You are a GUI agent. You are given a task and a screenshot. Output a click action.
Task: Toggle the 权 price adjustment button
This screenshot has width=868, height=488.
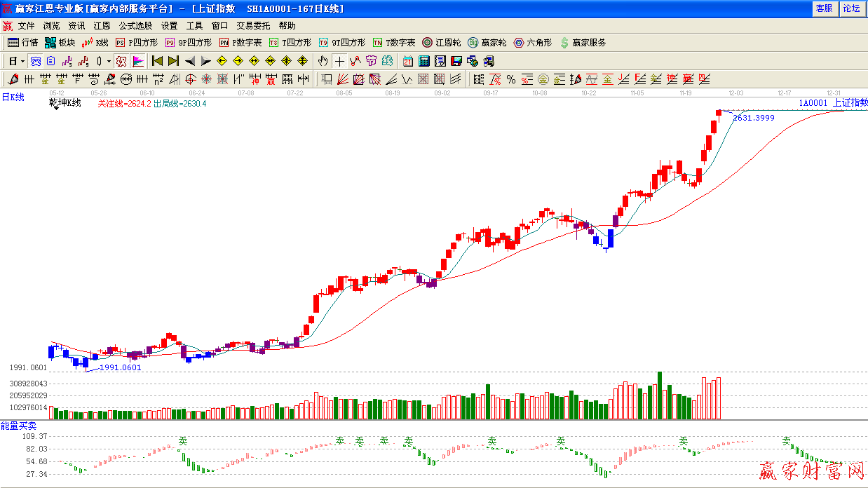[x=121, y=61]
